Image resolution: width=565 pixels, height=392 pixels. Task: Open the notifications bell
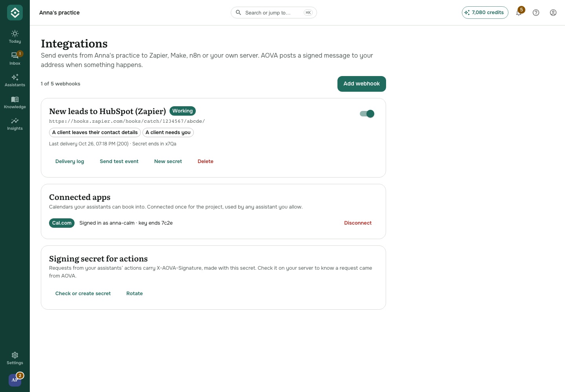tap(519, 13)
